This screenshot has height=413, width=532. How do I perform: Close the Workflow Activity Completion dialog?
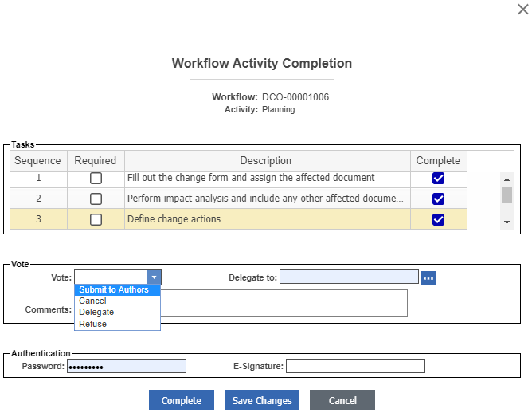(522, 10)
